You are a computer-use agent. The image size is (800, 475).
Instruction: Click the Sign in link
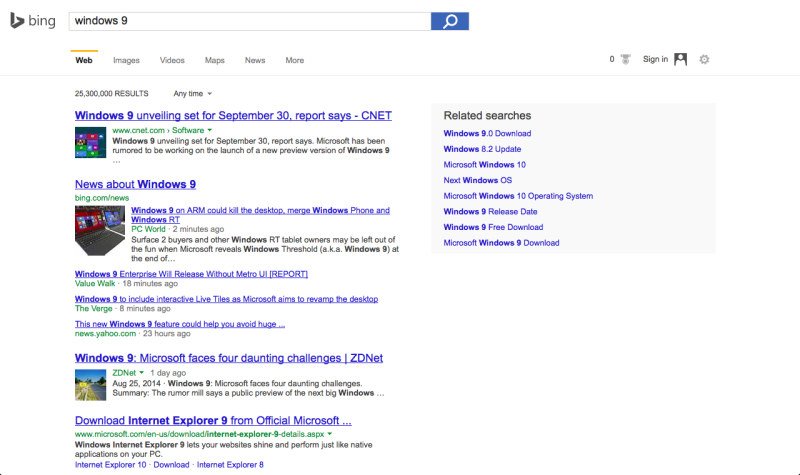[x=655, y=59]
